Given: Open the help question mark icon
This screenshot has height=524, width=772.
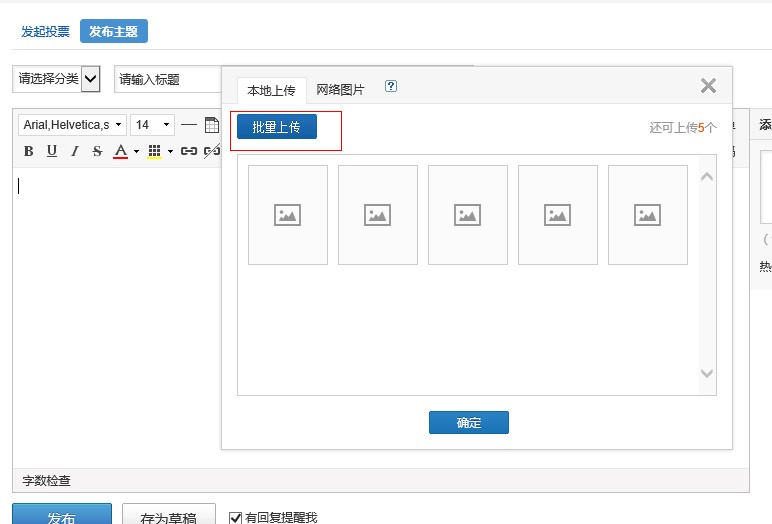Looking at the screenshot, I should tap(391, 87).
